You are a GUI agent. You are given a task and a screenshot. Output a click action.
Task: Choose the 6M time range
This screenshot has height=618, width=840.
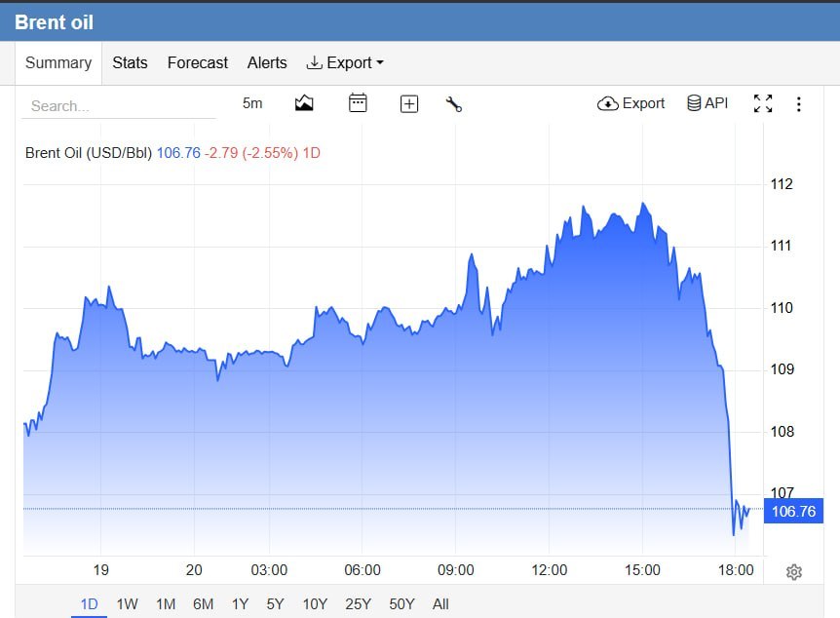click(x=203, y=604)
